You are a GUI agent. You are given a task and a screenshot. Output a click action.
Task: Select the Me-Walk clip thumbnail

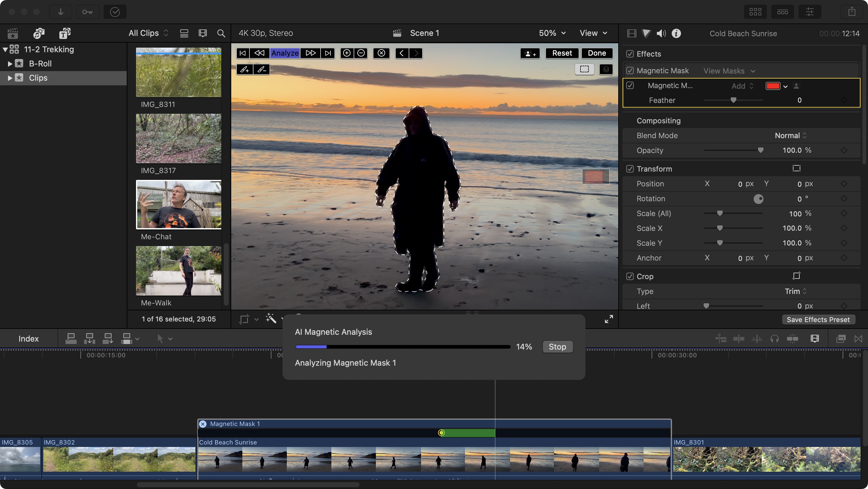[x=179, y=270]
